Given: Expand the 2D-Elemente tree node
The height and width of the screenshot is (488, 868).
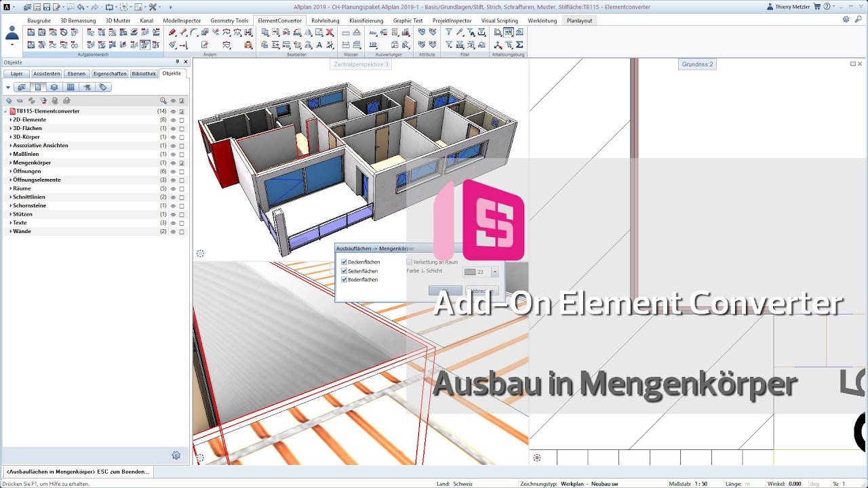Looking at the screenshot, I should coord(11,119).
